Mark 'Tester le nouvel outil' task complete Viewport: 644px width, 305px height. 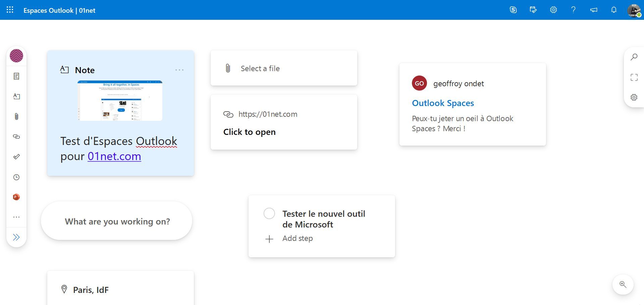[x=269, y=213]
